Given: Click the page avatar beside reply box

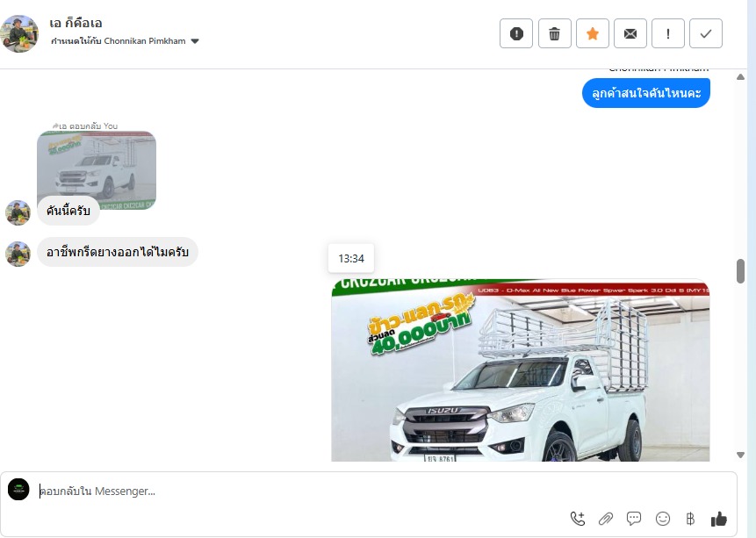Looking at the screenshot, I should pyautogui.click(x=18, y=490).
